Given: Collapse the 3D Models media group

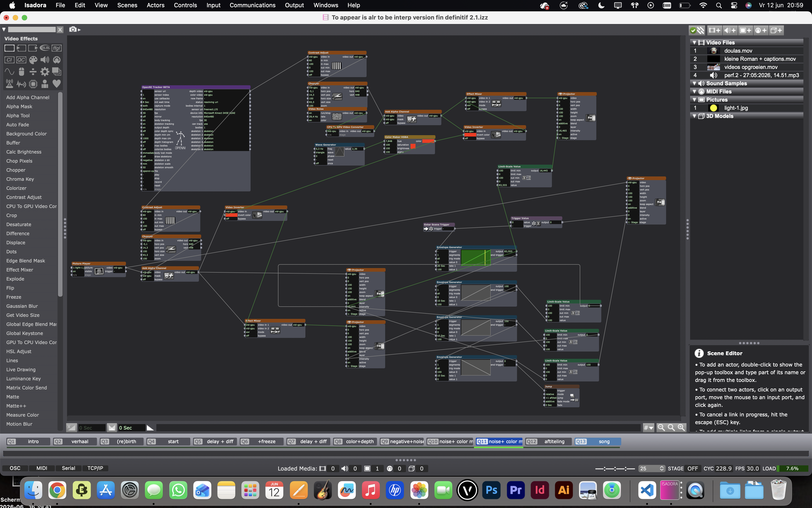Looking at the screenshot, I should (x=694, y=116).
